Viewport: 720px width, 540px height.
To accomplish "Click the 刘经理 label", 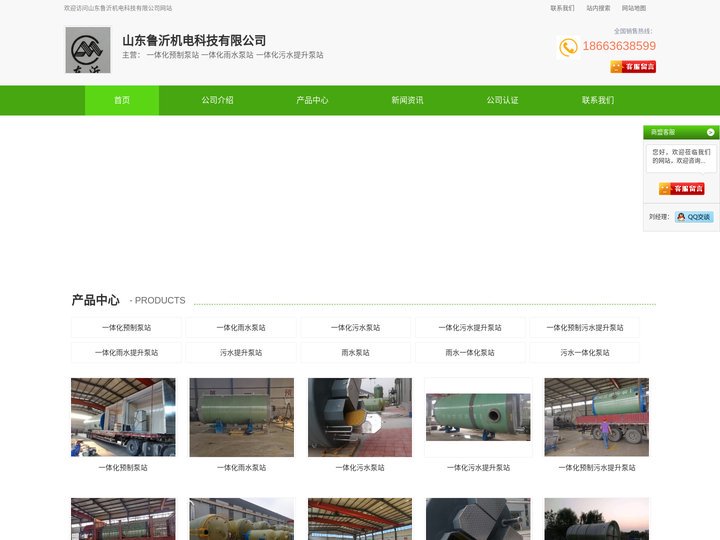I will [659, 217].
